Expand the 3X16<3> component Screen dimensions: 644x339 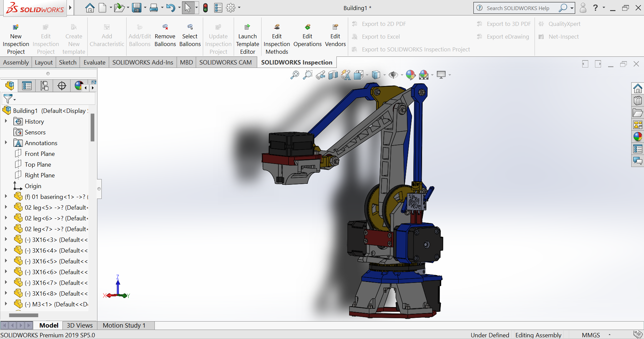(x=6, y=240)
